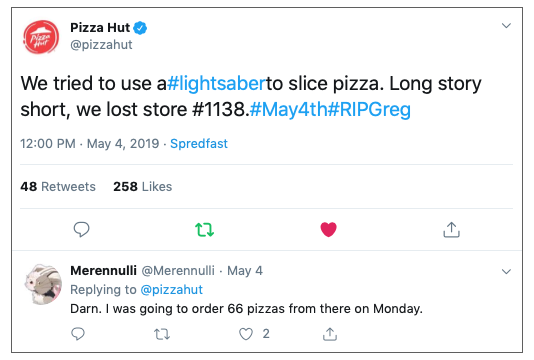Screen dimensions: 534x360
Task: Open the #May4th hashtag
Action: [x=289, y=109]
